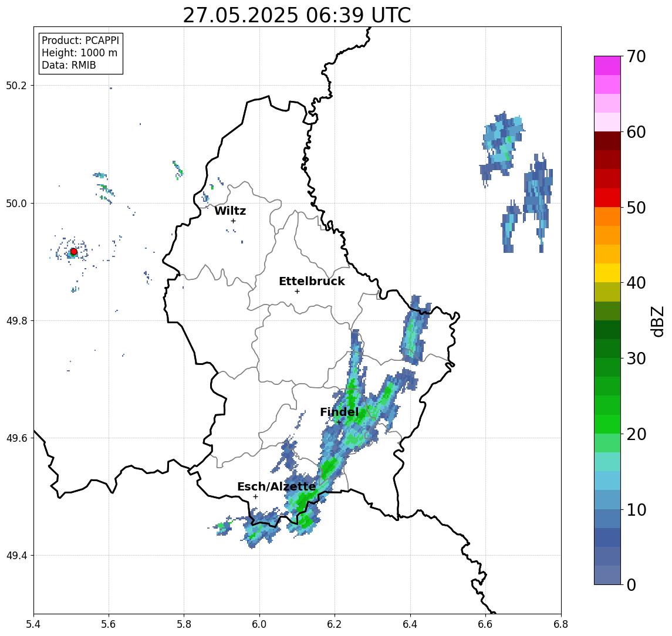Click the colorbar tick label 30
672x636 pixels.
coord(636,358)
